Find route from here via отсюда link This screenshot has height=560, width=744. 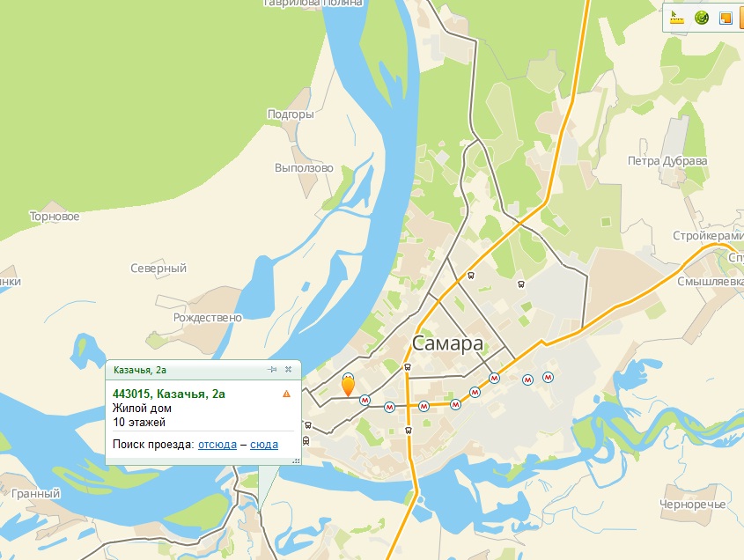tap(217, 445)
